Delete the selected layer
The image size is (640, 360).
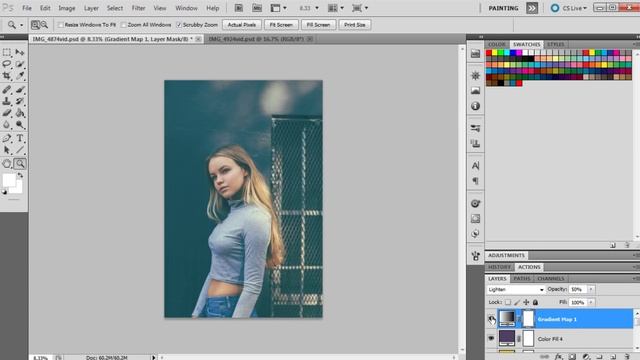point(627,357)
